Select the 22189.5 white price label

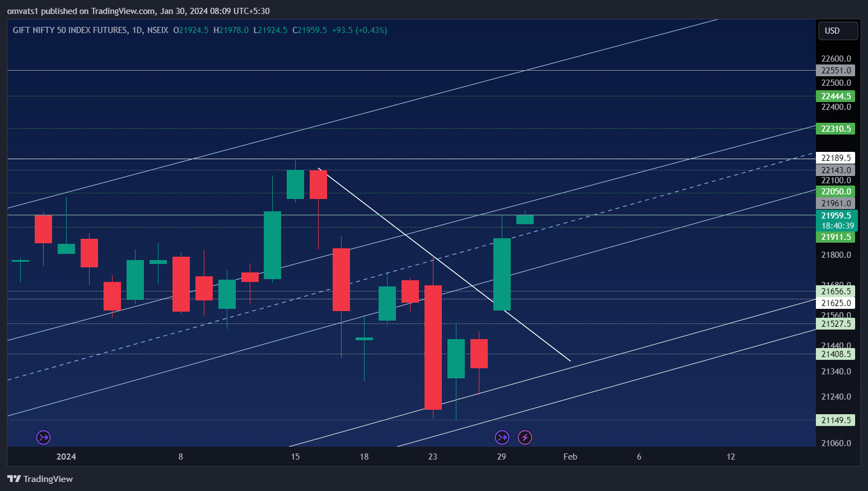coord(836,158)
